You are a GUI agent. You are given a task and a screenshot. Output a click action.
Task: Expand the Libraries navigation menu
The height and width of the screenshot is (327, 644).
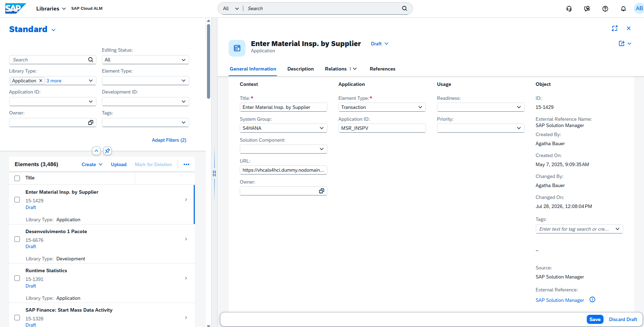click(x=51, y=8)
